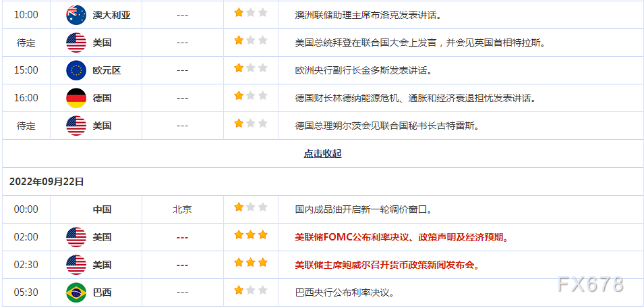This screenshot has width=644, height=308.
Task: Click 美国 label in the 02:00 row
Action: pyautogui.click(x=103, y=237)
